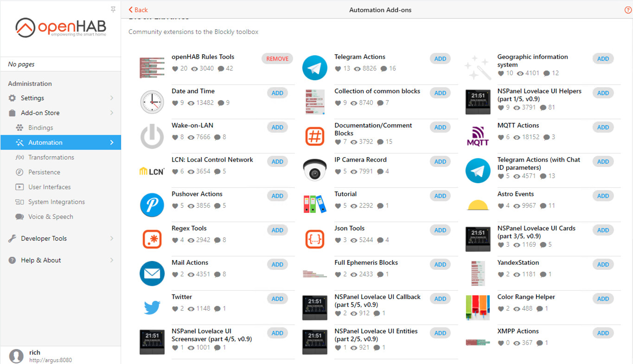Click the Color Range Helper thumbnail
This screenshot has height=364, width=633.
pyautogui.click(x=478, y=308)
